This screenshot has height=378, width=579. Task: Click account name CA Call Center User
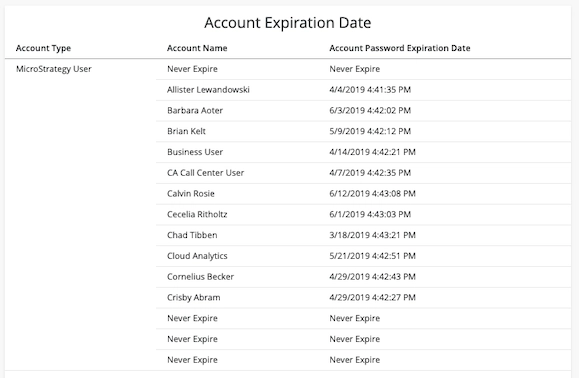[x=205, y=173]
